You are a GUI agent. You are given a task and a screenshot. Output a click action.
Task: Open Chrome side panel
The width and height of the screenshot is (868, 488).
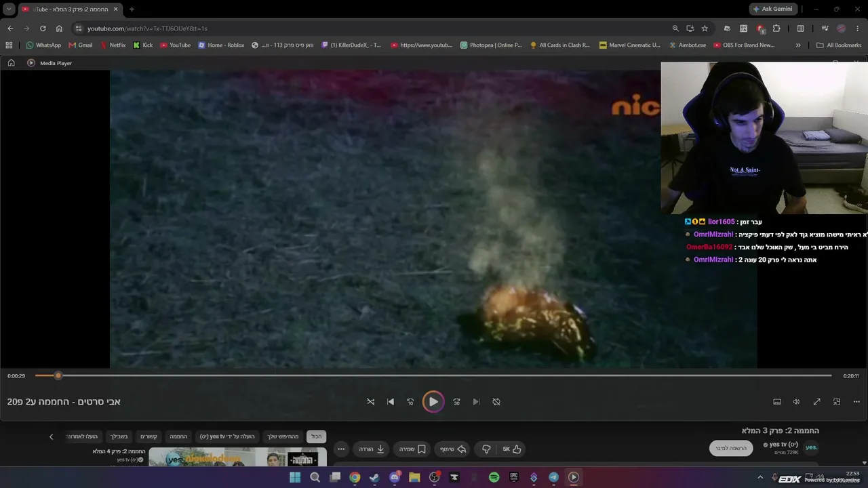click(x=801, y=28)
